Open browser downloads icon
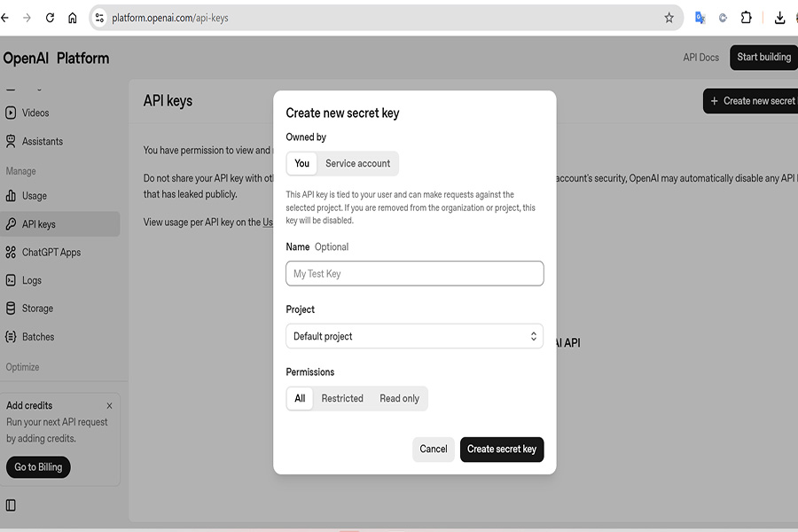The image size is (798, 532). (779, 18)
